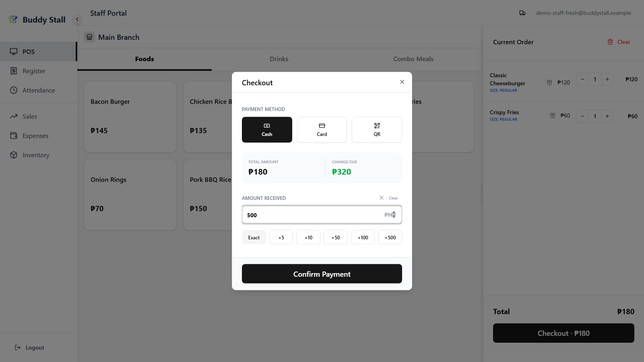Screen dimensions: 644x362
Task: Click the amount field spinner arrows
Action: (394, 215)
